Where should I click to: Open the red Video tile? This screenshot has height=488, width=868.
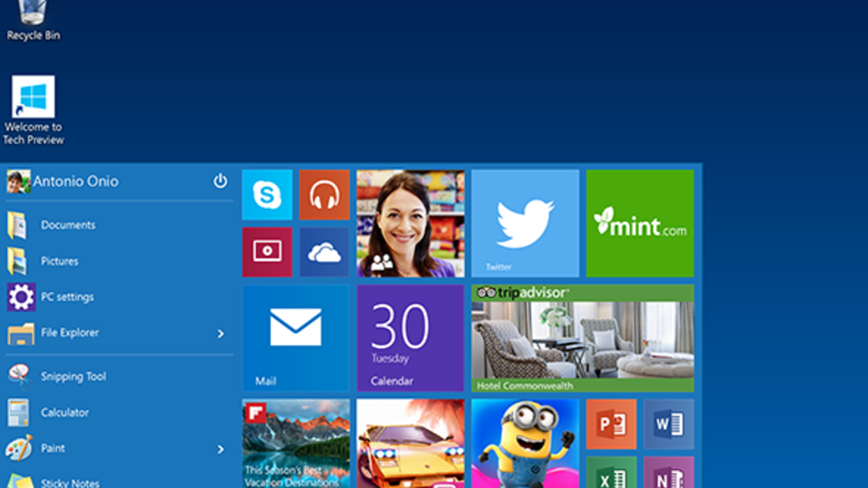point(267,252)
